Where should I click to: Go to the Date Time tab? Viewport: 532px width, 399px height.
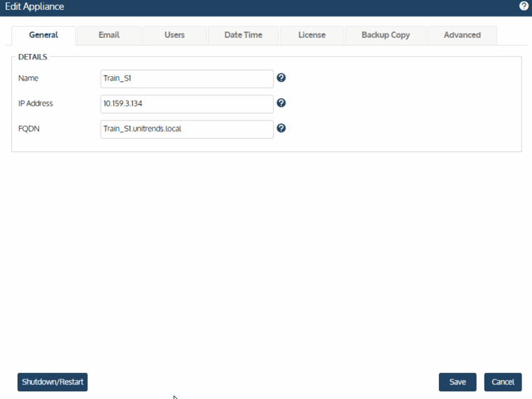click(x=244, y=35)
